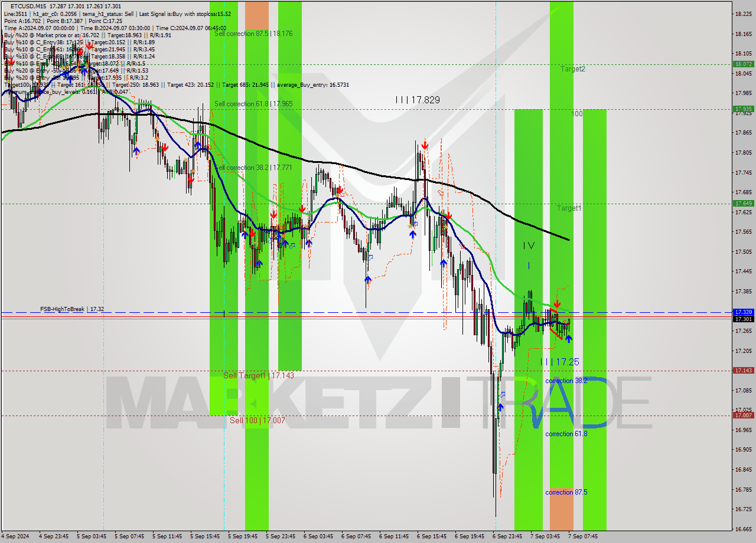
Task: Click the 'correction 87.5' blue label
Action: point(566,492)
